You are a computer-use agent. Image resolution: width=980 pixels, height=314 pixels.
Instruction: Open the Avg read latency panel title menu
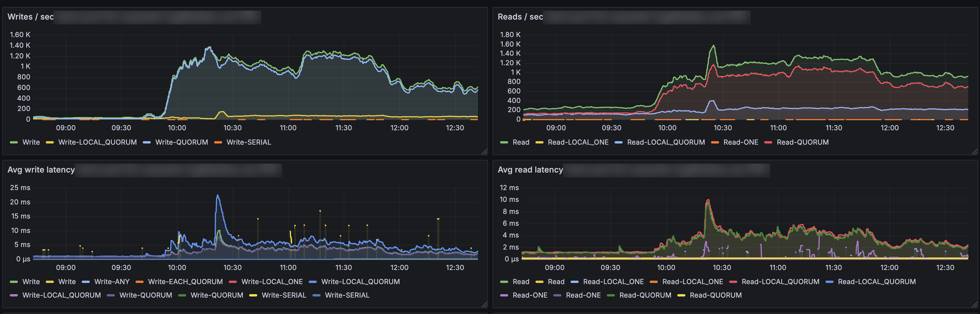coord(530,170)
